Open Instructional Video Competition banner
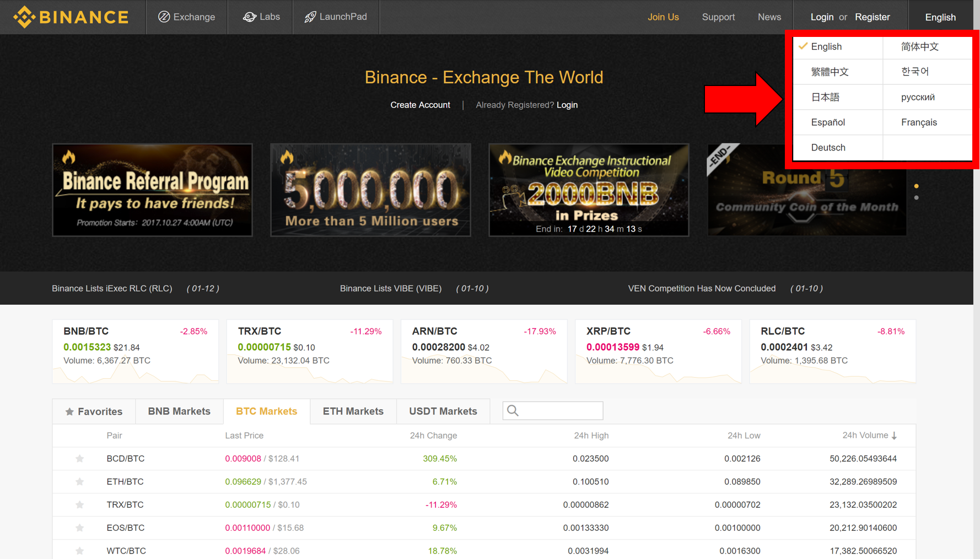980x559 pixels. point(589,190)
